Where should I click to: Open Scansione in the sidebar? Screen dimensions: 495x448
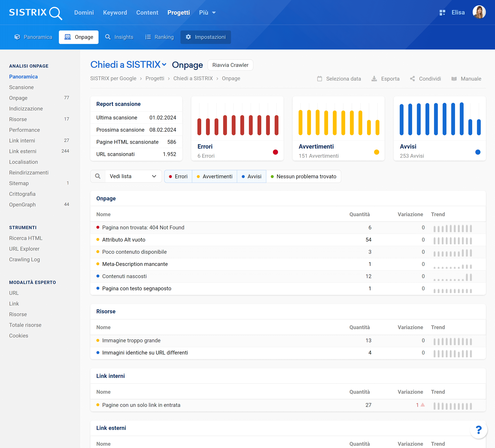pyautogui.click(x=21, y=87)
